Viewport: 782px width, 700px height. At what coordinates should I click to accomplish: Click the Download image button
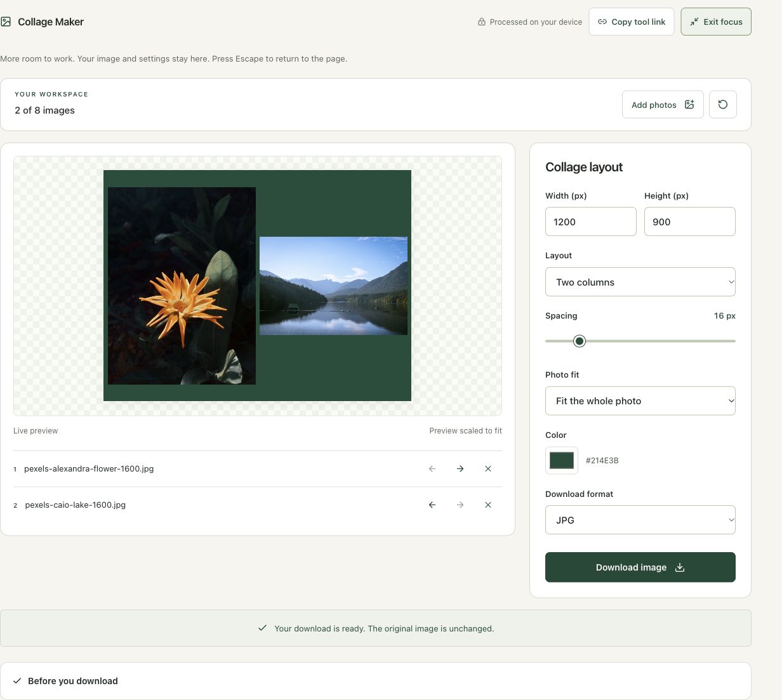coord(640,567)
